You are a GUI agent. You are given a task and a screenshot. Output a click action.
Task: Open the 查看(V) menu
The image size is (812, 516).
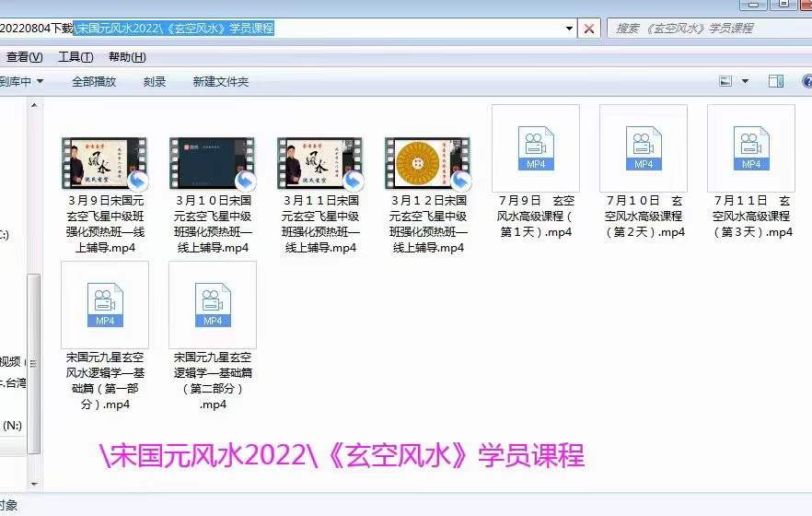coord(17,57)
